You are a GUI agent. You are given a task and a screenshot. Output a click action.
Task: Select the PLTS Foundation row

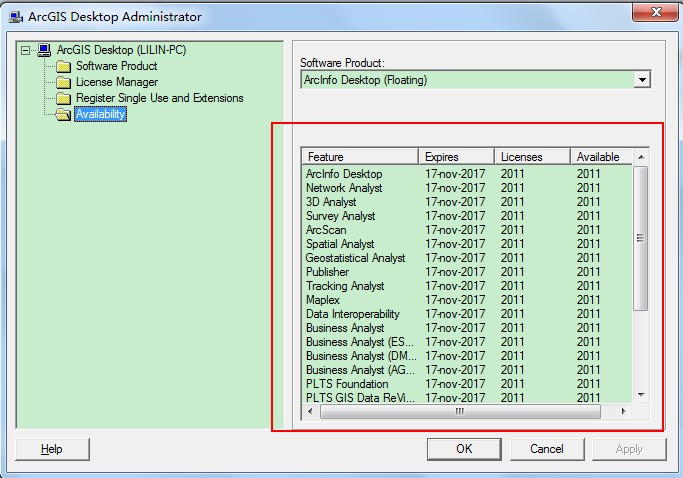pos(467,384)
